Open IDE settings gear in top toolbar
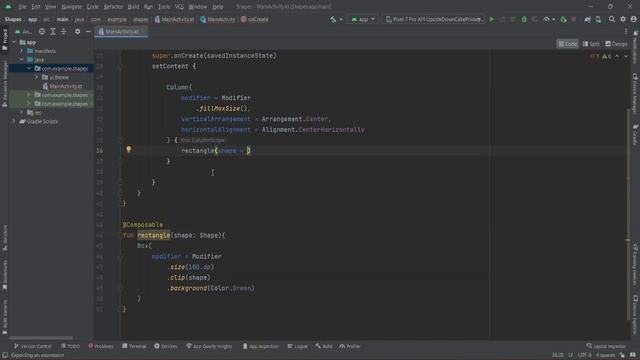 point(623,19)
